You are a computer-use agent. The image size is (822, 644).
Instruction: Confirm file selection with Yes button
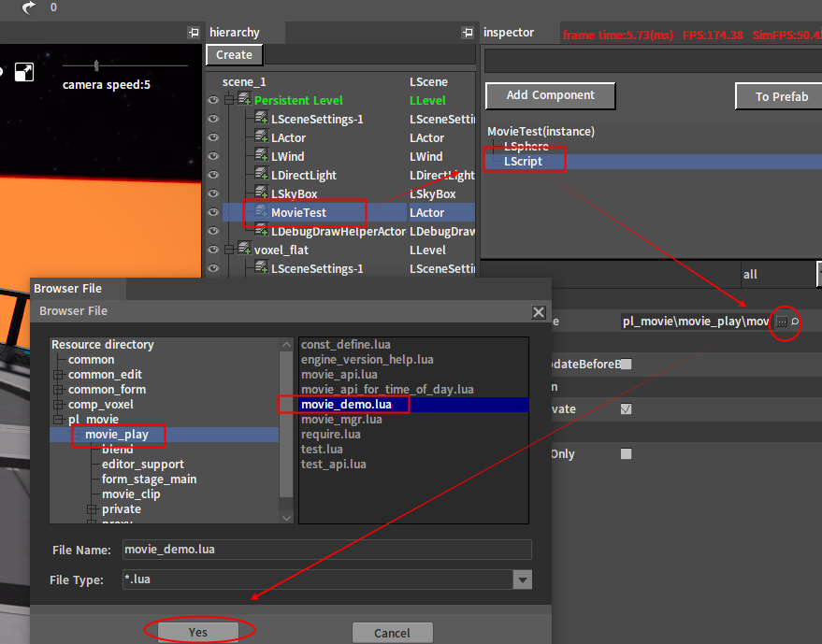click(x=198, y=633)
